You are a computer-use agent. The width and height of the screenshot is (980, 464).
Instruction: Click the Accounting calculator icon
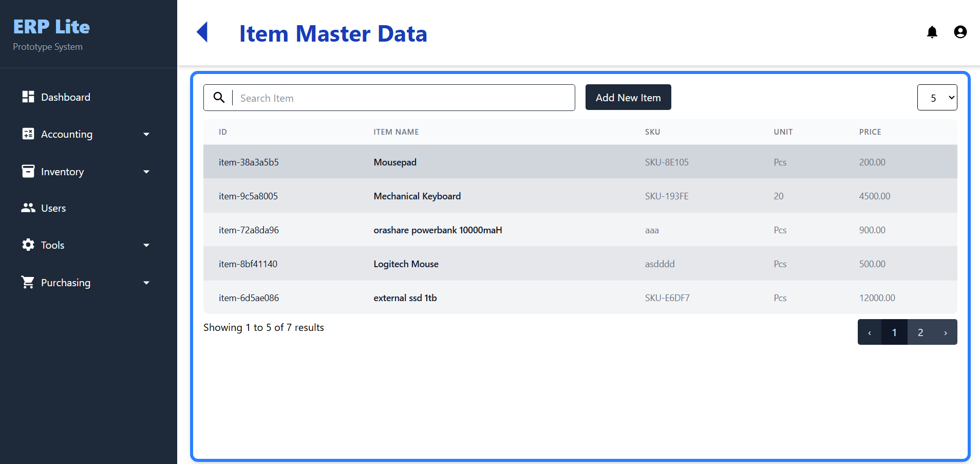(28, 134)
